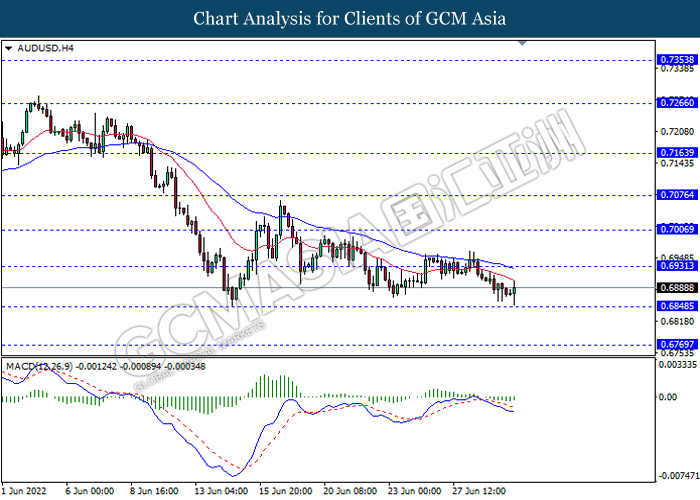Select the 0.68485 price level label
Viewport: 700px width, 500px height.
coord(677,306)
